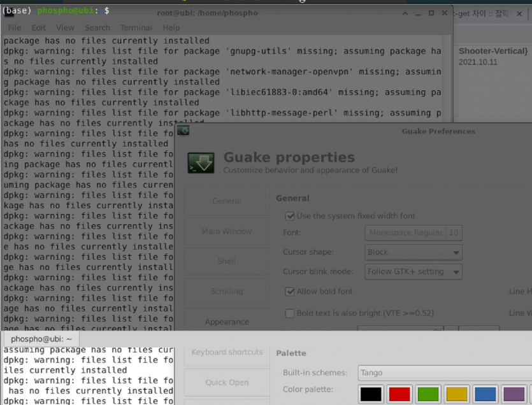Click the 'Shooter-Vertical}' text in browser window
The image size is (532, 405).
(493, 51)
